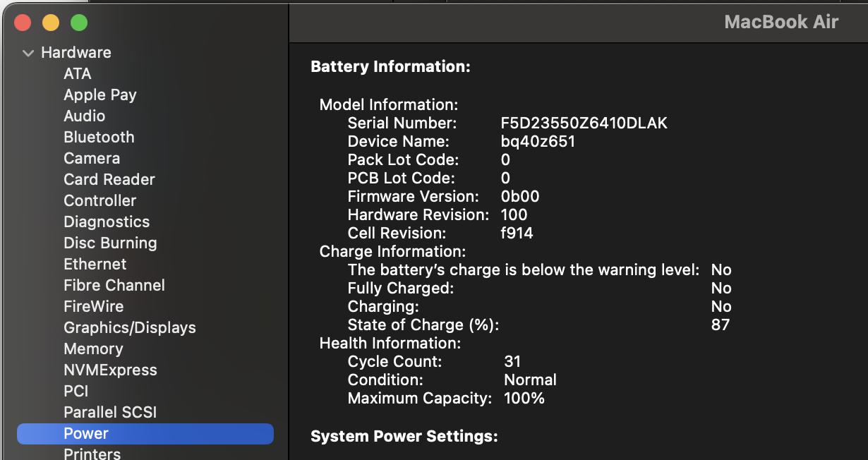Select Memory in the sidebar
Viewport: 868px width, 460px height.
(93, 349)
